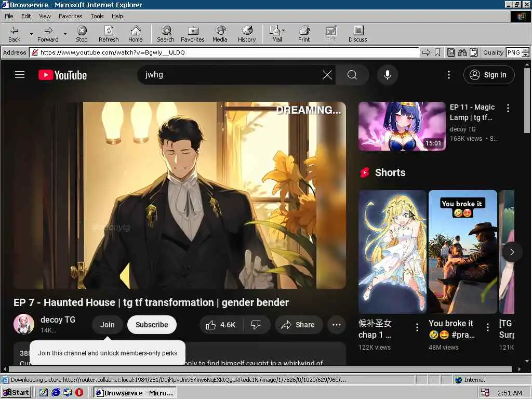Click the clipboard icon near Quality
This screenshot has width=532, height=399.
474,52
